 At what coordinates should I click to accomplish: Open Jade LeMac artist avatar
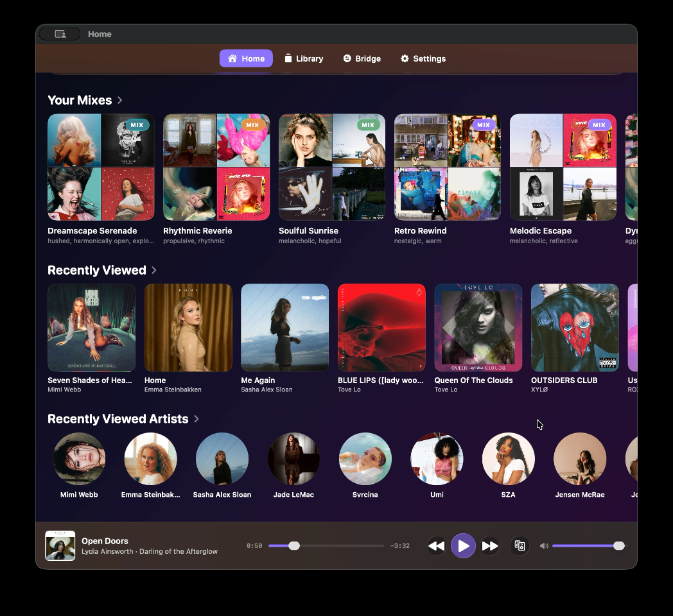pyautogui.click(x=293, y=459)
